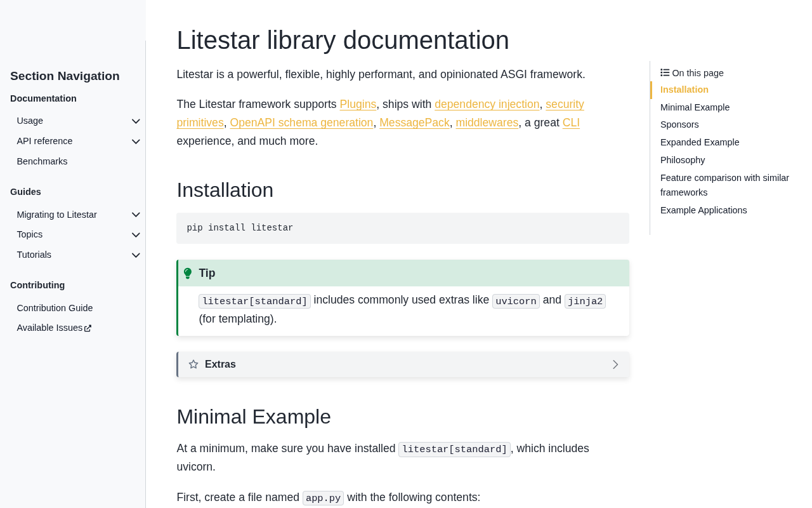This screenshot has width=812, height=508.
Task: Click external link icon beside Available Issues
Action: click(x=88, y=328)
